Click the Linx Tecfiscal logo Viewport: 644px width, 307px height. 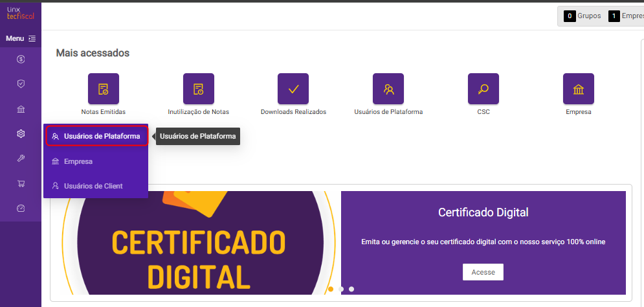coord(21,14)
